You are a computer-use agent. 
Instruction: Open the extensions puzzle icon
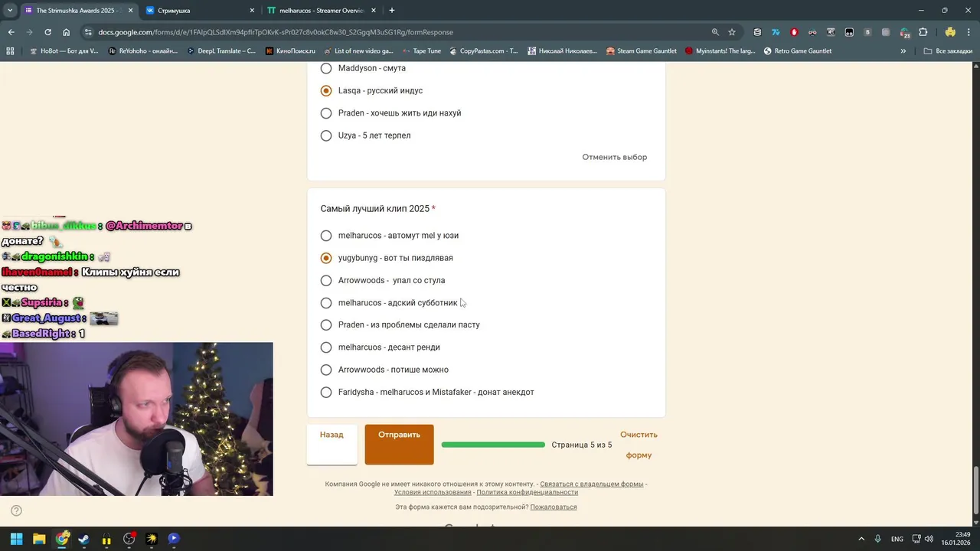(x=923, y=32)
